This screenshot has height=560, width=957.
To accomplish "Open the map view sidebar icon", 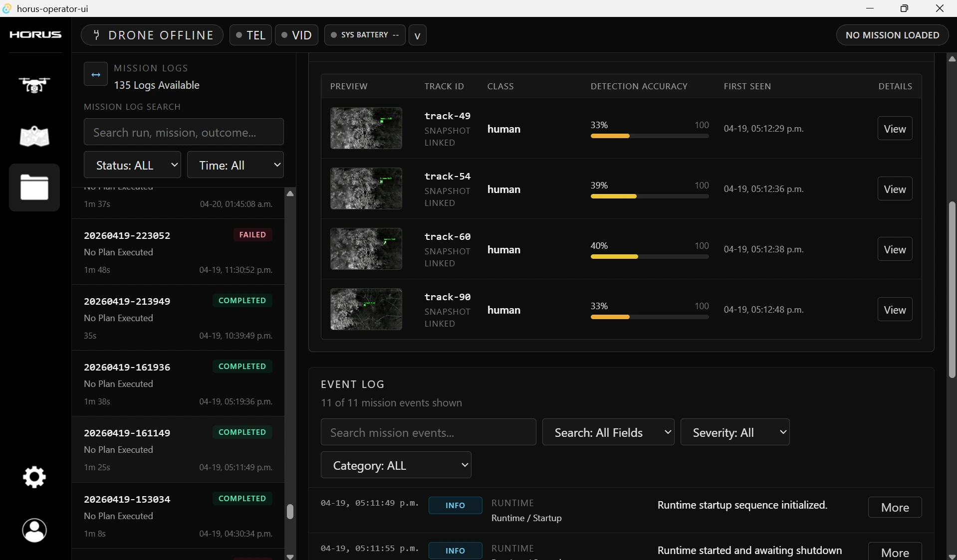I will click(x=34, y=136).
